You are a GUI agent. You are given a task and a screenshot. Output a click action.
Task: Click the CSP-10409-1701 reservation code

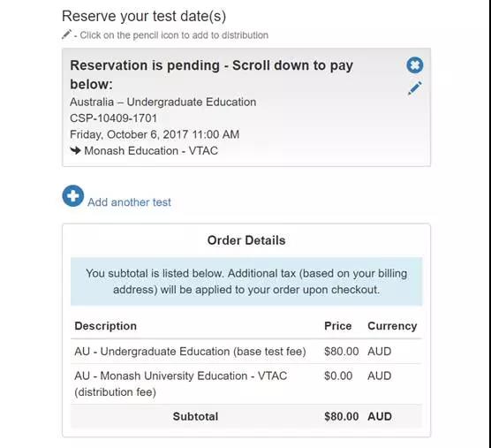113,118
